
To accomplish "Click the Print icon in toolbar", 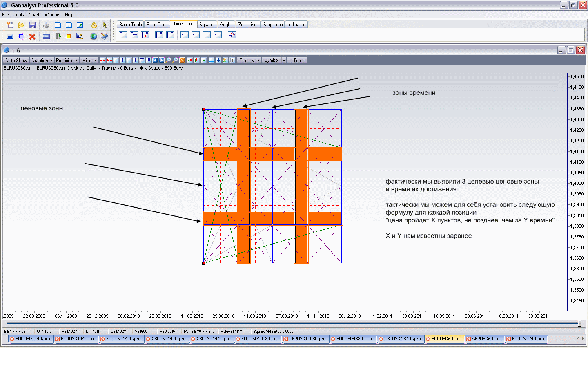I will coord(46,25).
